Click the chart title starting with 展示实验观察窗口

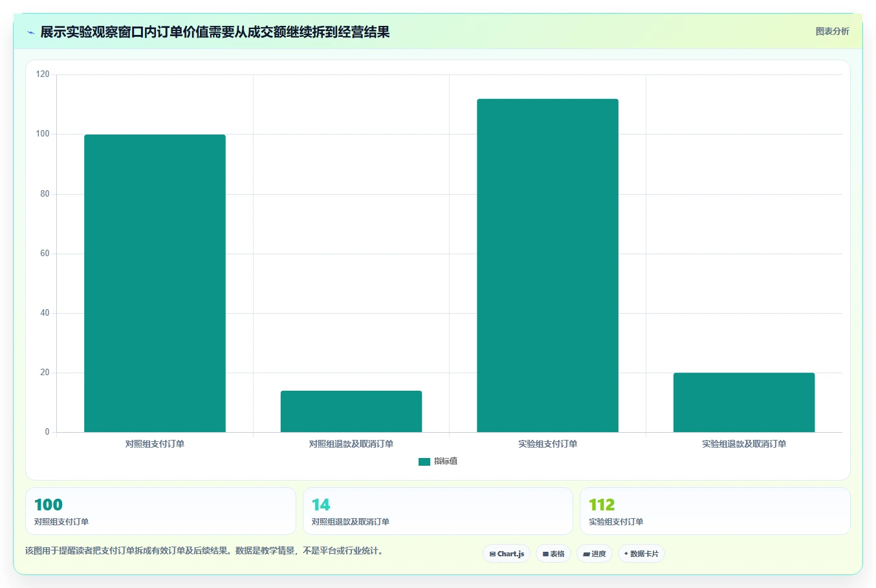click(215, 32)
